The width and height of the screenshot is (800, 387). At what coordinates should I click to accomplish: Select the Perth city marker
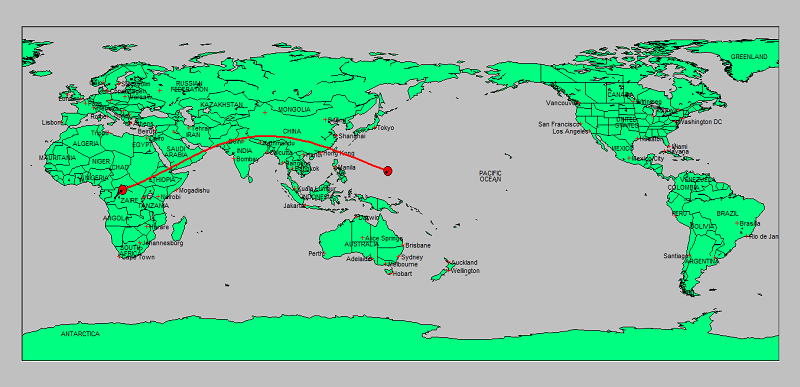click(323, 253)
